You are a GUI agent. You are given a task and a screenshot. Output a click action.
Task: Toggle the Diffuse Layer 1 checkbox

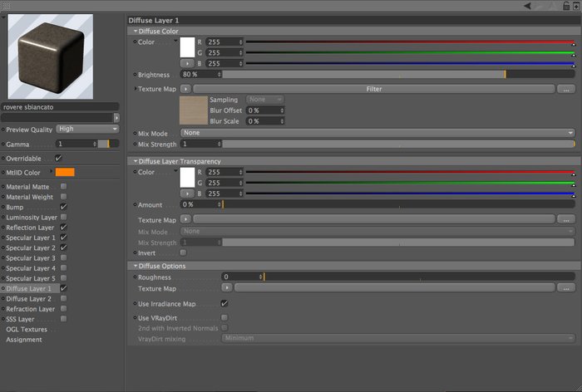tap(63, 288)
